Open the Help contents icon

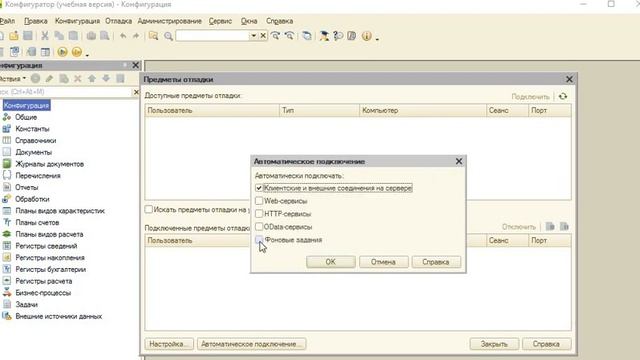pyautogui.click(x=352, y=36)
